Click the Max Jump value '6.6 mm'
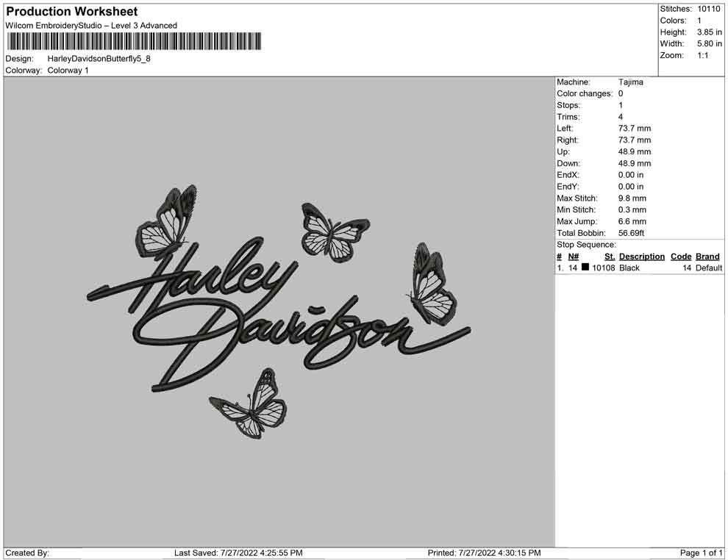728x560 pixels. (632, 221)
